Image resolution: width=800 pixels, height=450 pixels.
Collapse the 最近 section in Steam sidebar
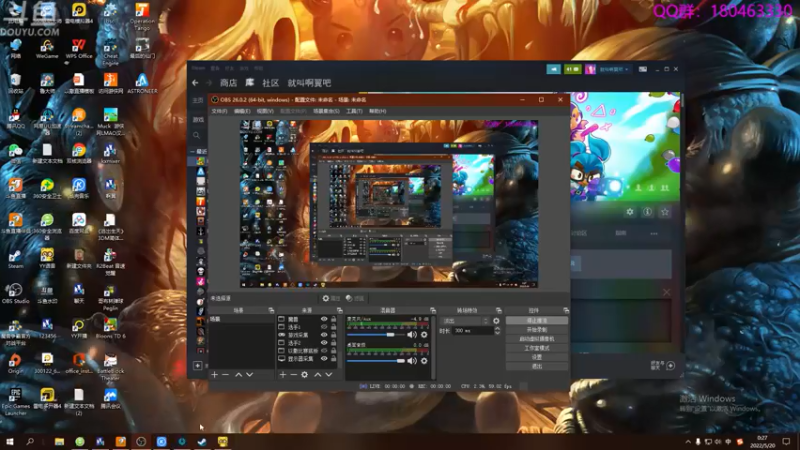point(193,152)
